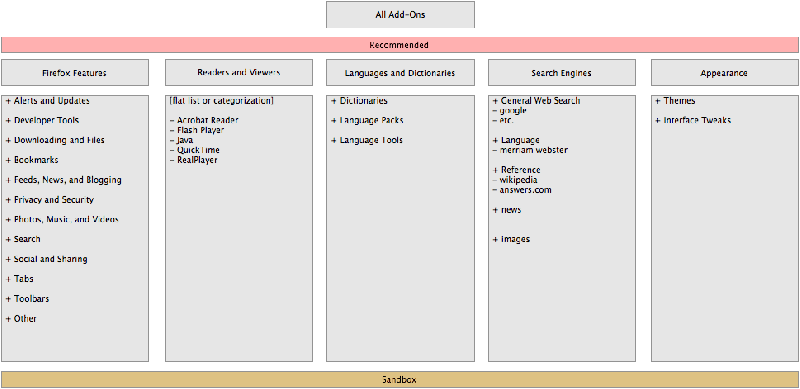Open the Sandbox bar
The width and height of the screenshot is (800, 389).
(399, 380)
